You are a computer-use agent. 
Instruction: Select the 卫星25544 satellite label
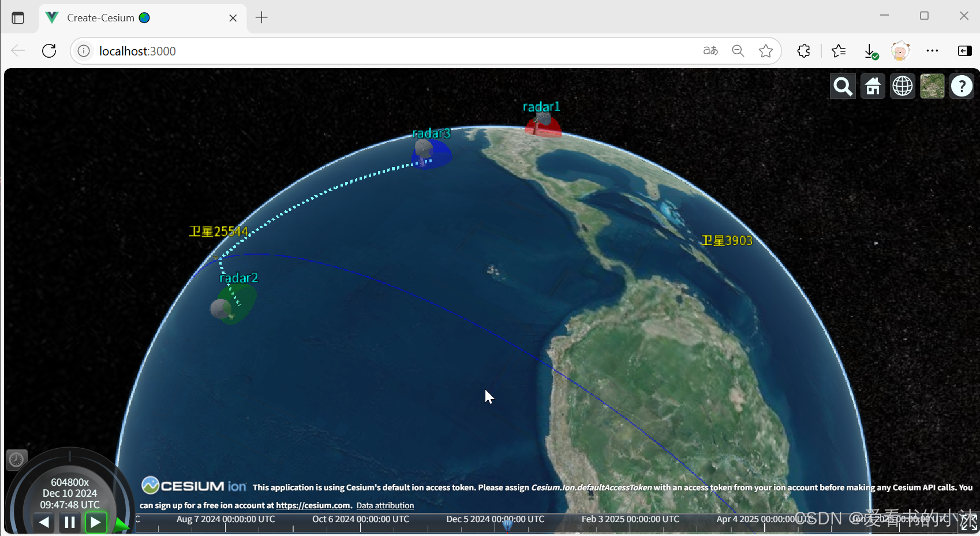pos(219,232)
